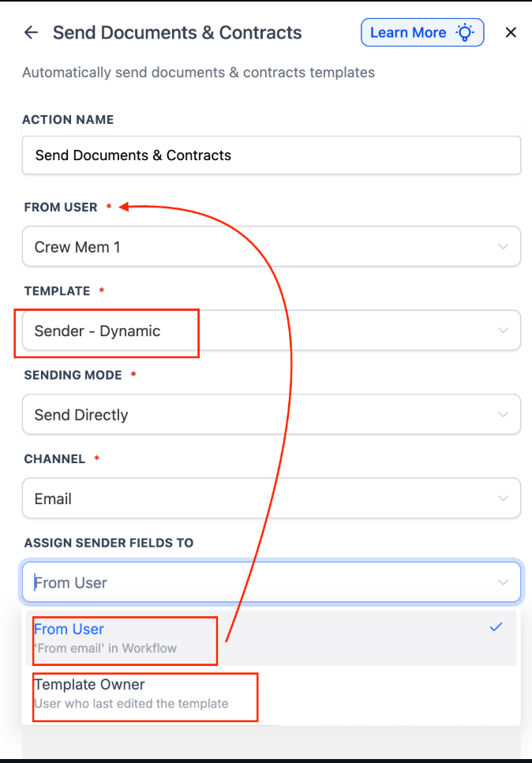The width and height of the screenshot is (532, 763).
Task: Click the Crew Mem 1 user value
Action: coord(77,247)
